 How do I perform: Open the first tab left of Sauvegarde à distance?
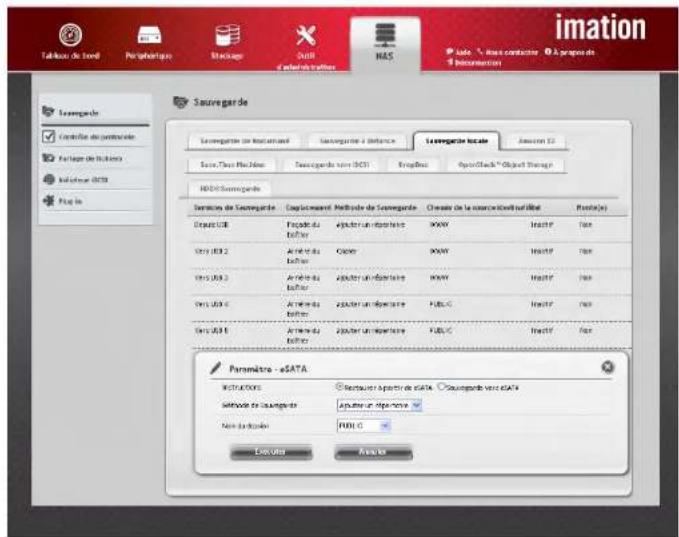245,141
